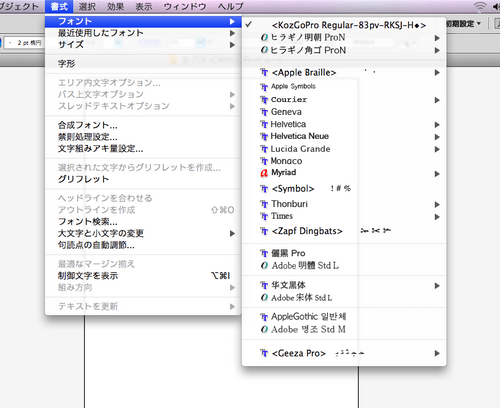The height and width of the screenshot is (408, 500).
Task: Click TrueType icon beside Thonburi
Action: click(264, 204)
